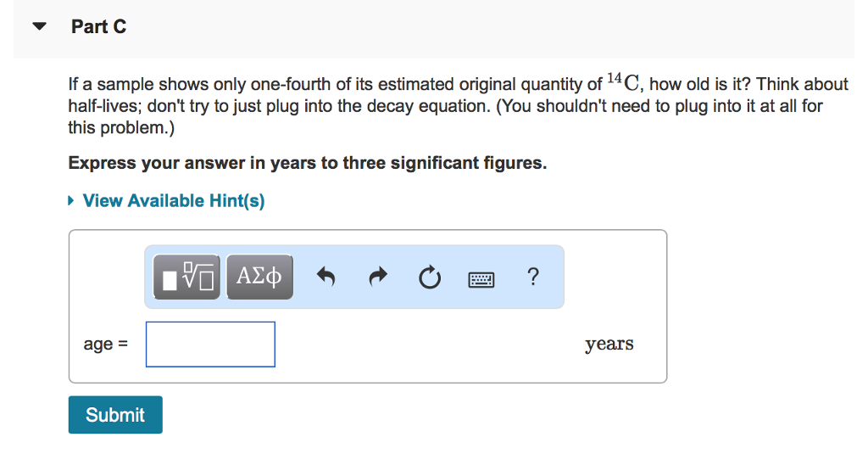
Task: Show keyboard shortcuts via keyboard icon
Action: [481, 279]
